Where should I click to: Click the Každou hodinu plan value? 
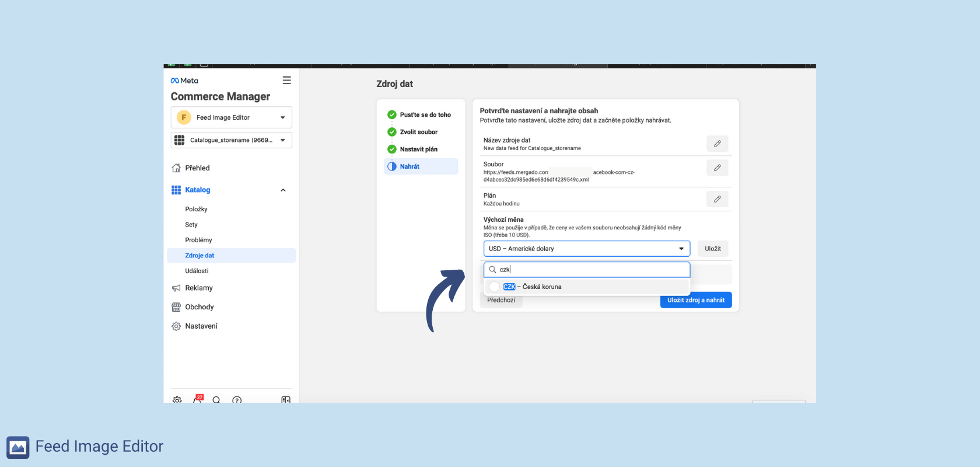[x=502, y=204]
